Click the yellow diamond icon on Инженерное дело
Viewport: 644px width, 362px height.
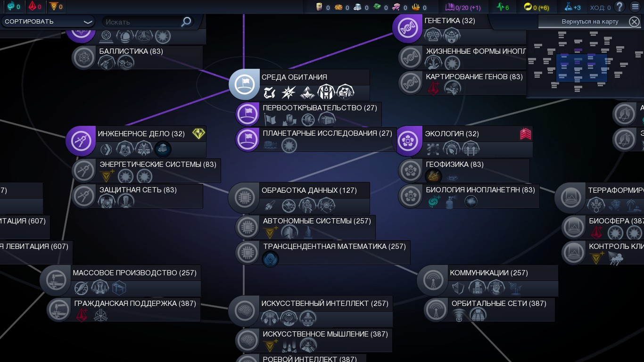[198, 134]
